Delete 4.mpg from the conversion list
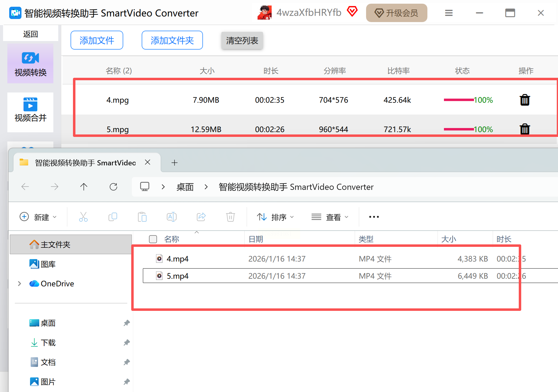Screen dimensions: 558x392 pos(525,100)
